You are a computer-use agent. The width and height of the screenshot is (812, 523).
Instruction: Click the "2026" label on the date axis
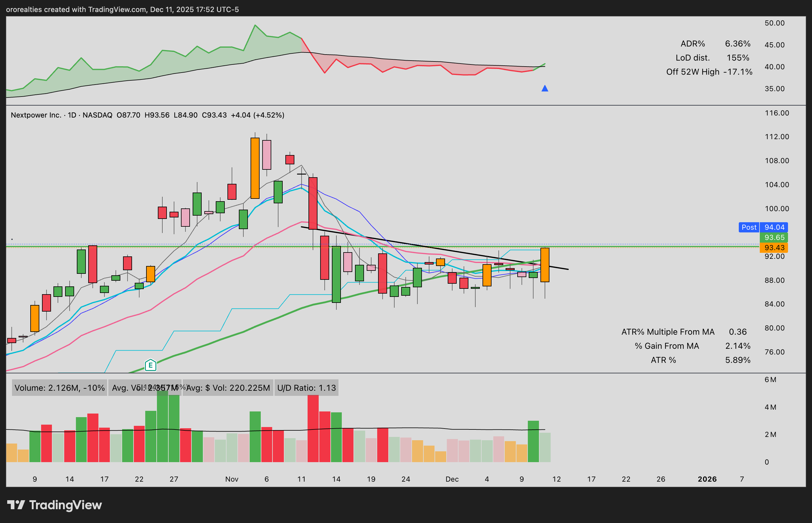pos(708,479)
